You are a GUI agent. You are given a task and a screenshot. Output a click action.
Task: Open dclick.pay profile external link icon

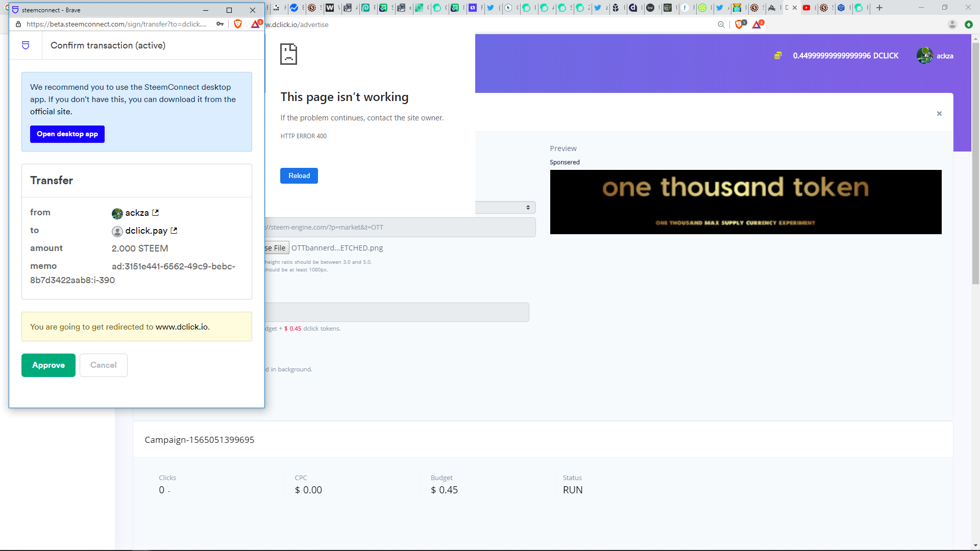174,231
